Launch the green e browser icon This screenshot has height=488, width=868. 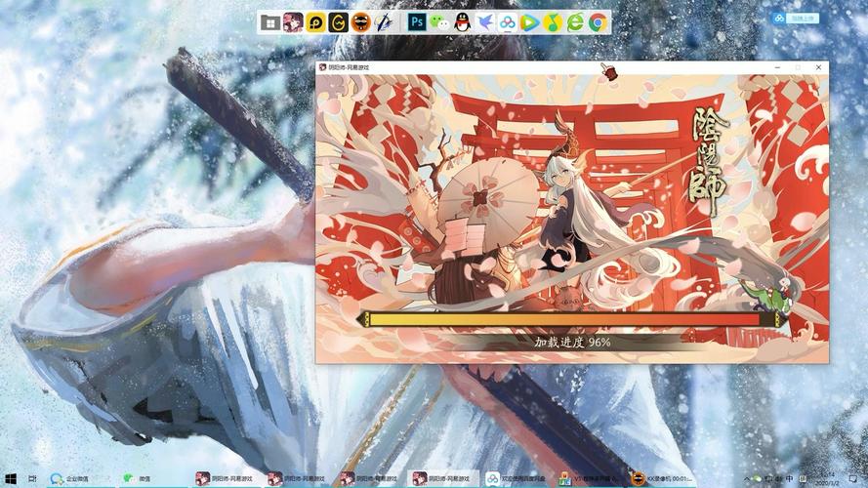coord(575,22)
